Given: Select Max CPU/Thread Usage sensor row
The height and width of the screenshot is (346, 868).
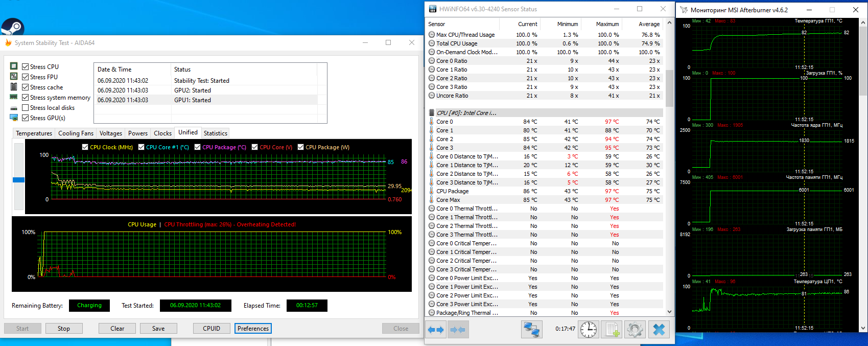Looking at the screenshot, I should pos(545,35).
